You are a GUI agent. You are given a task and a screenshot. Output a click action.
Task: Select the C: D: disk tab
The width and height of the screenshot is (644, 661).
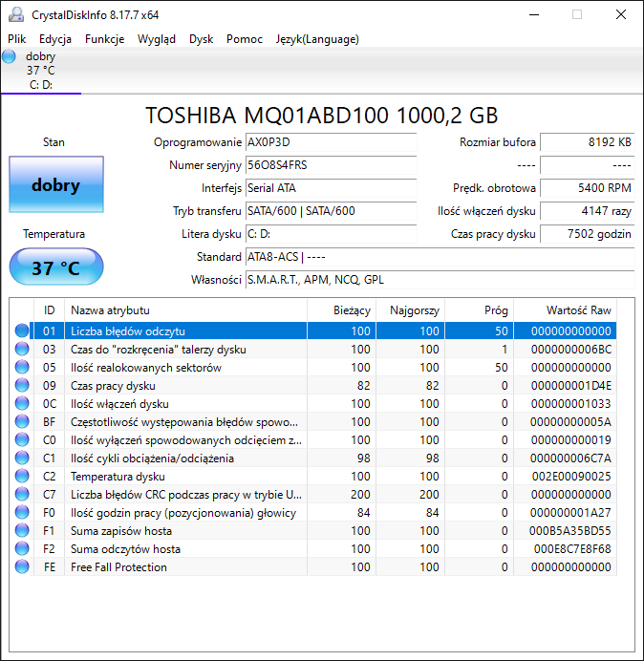click(x=41, y=71)
